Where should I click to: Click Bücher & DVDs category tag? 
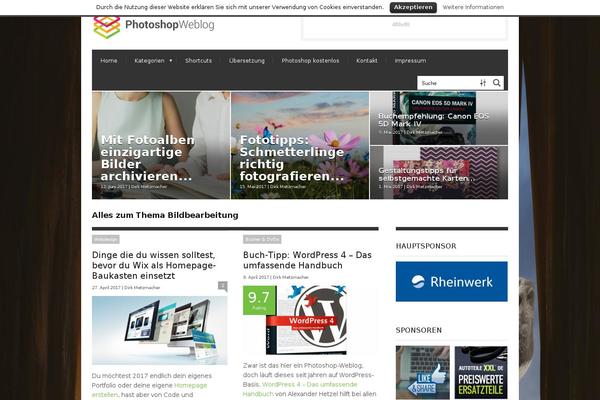(262, 239)
